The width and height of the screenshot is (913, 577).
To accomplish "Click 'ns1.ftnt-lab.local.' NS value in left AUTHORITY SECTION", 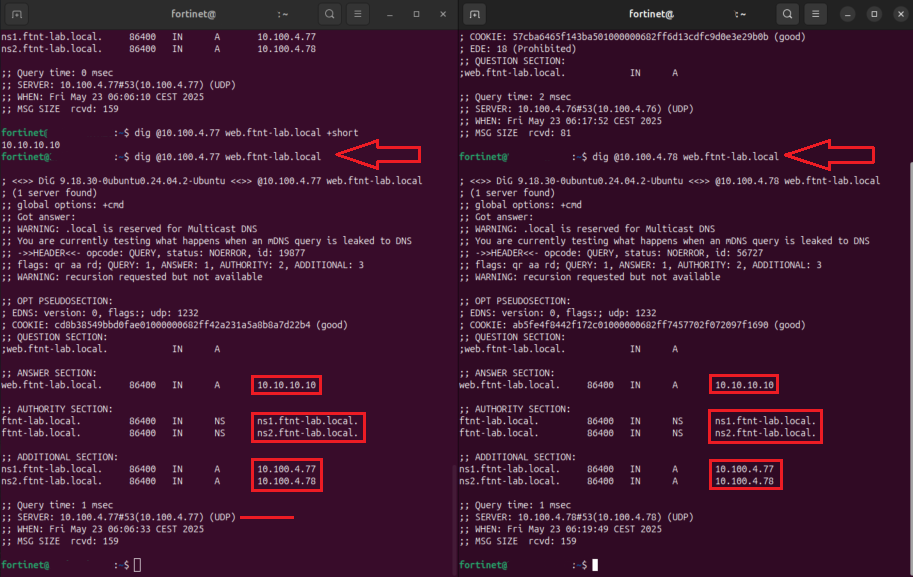I will pos(307,421).
